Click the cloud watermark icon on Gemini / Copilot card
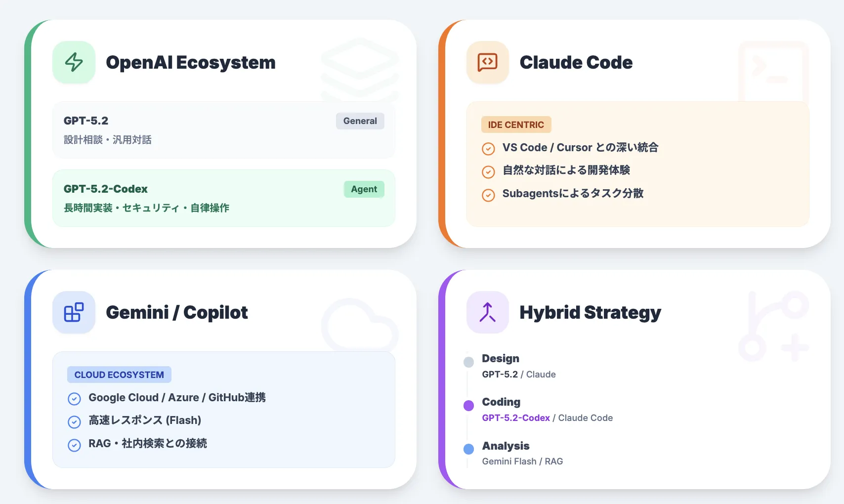Viewport: 844px width, 504px height. [x=360, y=324]
